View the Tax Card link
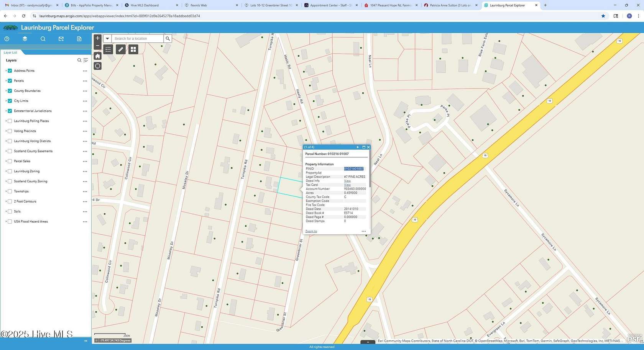 point(347,185)
